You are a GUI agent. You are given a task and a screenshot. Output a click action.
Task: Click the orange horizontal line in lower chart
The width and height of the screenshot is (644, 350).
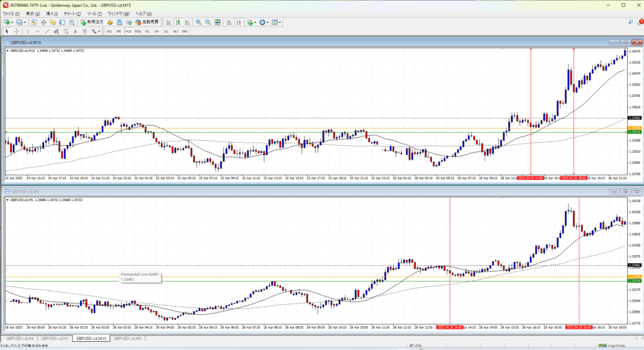click(314, 277)
